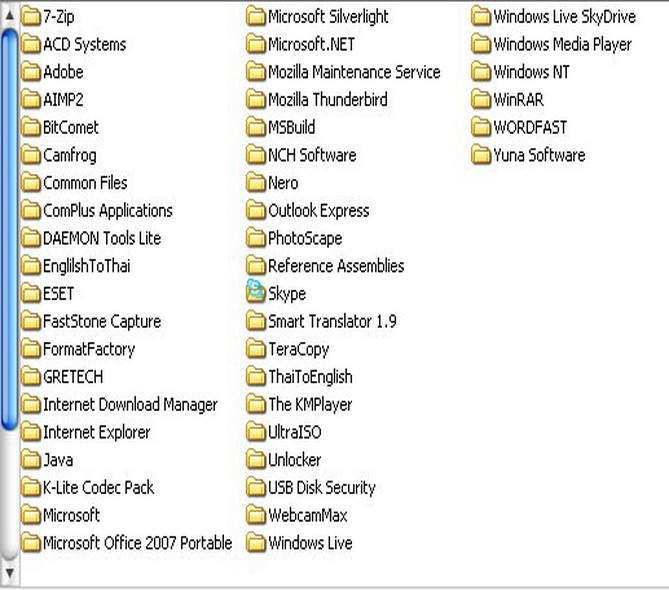Select the plain 'Microsoft' folder name
The width and height of the screenshot is (669, 590).
[71, 515]
